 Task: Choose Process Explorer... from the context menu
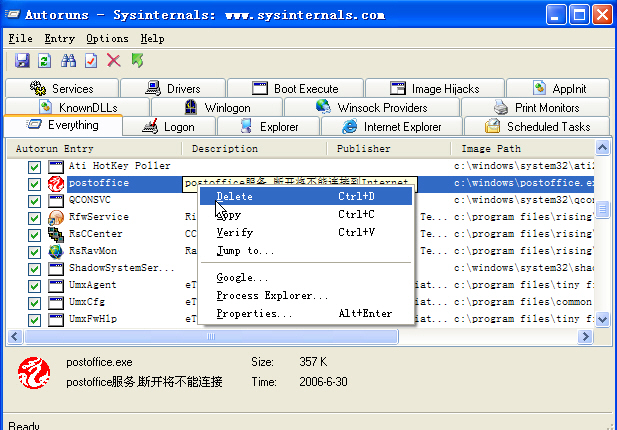(306, 295)
